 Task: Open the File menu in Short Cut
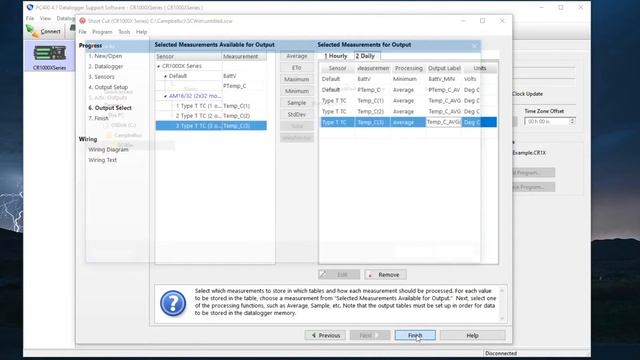click(x=82, y=32)
